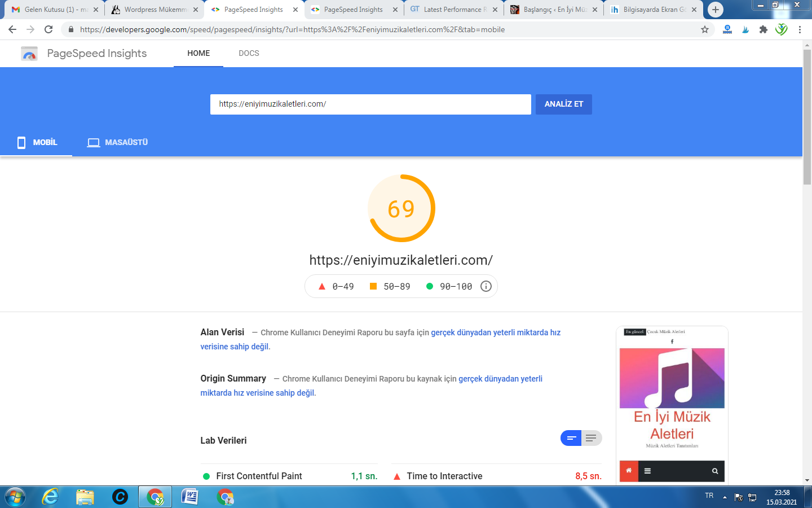Click the site preview screenshot thumbnail
812x508 pixels.
[x=672, y=405]
